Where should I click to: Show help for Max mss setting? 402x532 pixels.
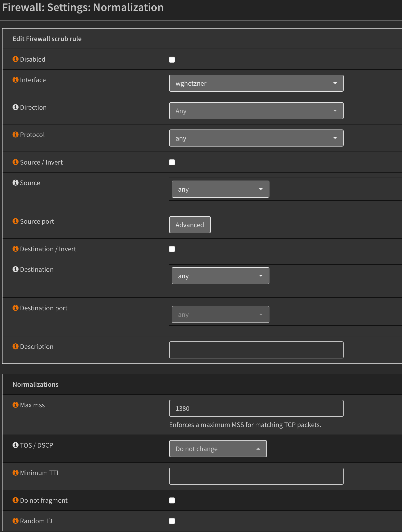click(16, 405)
